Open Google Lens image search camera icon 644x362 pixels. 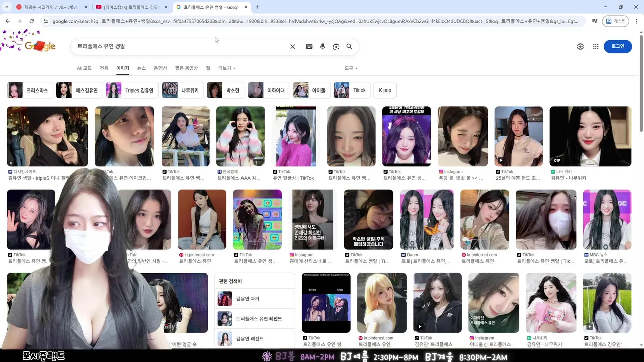pyautogui.click(x=336, y=46)
